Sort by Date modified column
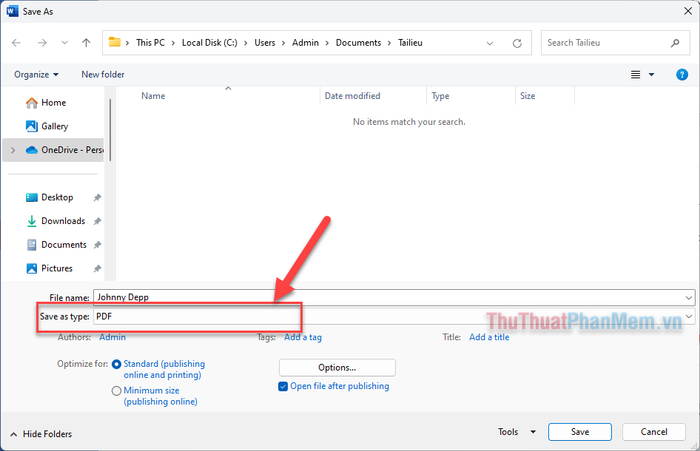700x451 pixels. [x=352, y=96]
